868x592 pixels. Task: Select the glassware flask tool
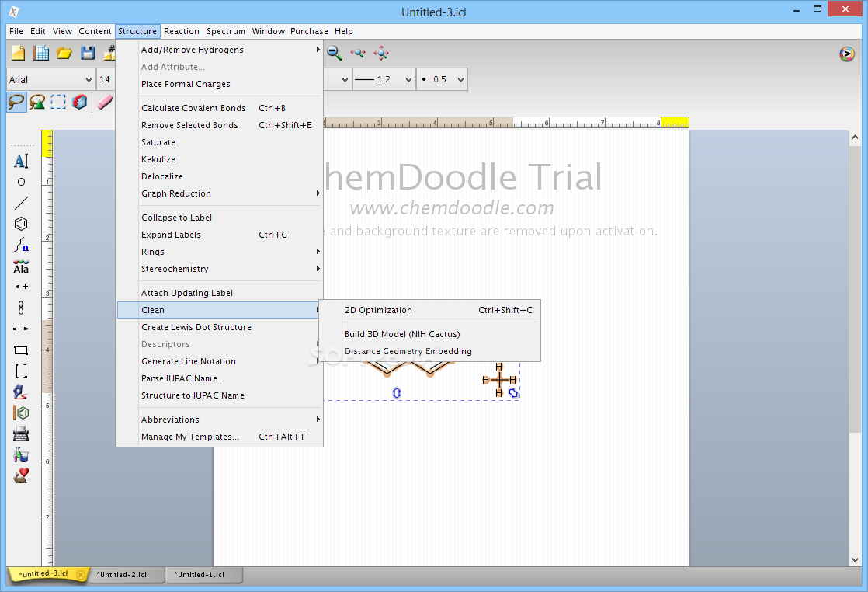tap(21, 455)
